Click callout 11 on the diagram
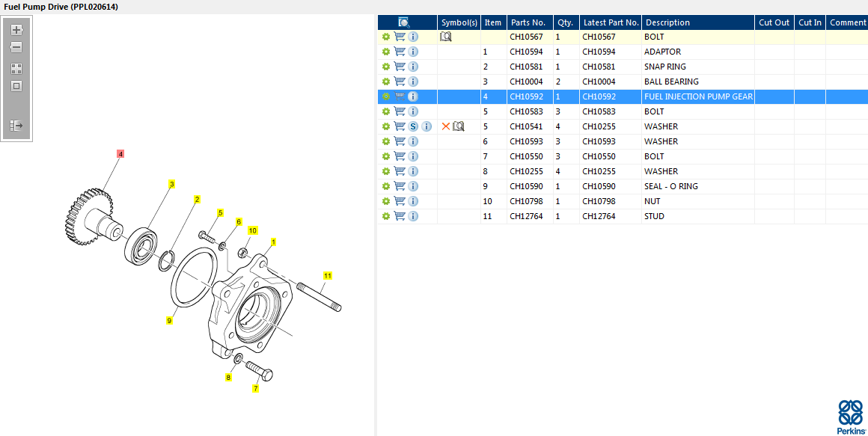Image resolution: width=868 pixels, height=436 pixels. tap(327, 275)
